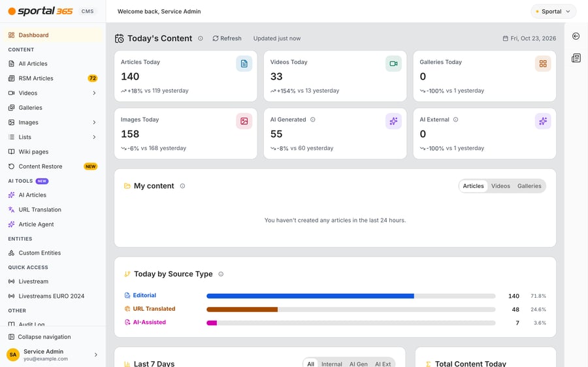Switch My content to Galleries tab
The image size is (588, 367).
(529, 186)
